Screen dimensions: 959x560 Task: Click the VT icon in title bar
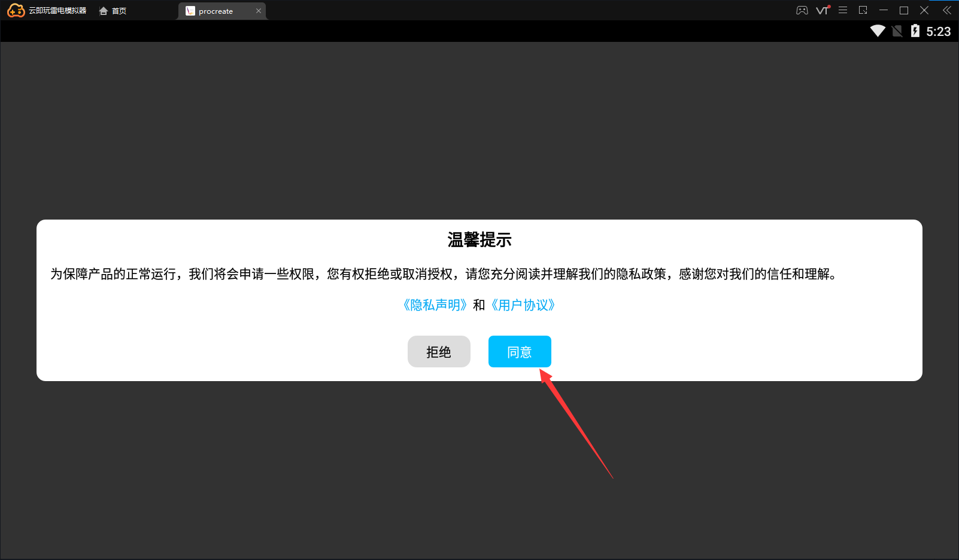coord(823,10)
